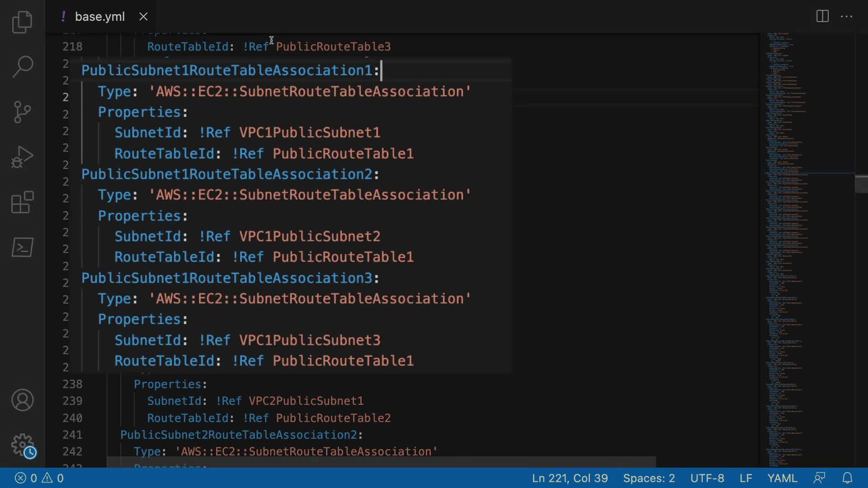Change indentation via Spaces: 2

pyautogui.click(x=649, y=478)
